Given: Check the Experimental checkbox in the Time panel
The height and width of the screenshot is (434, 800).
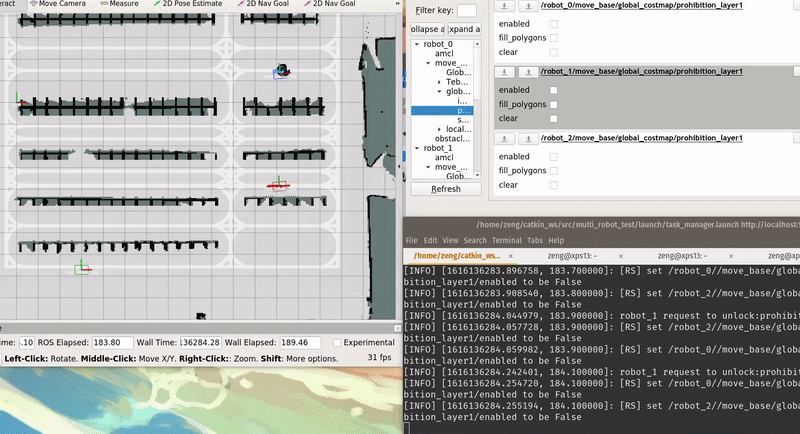Looking at the screenshot, I should (337, 343).
